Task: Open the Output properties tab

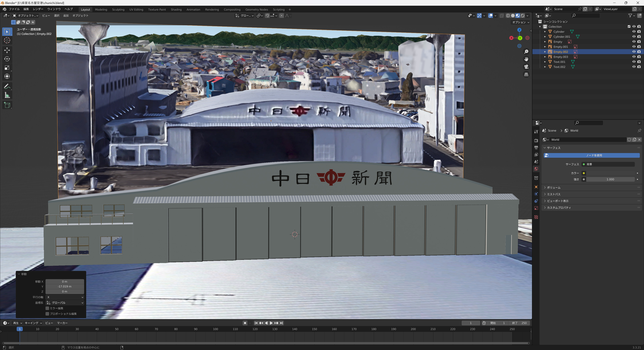Action: coord(536,148)
